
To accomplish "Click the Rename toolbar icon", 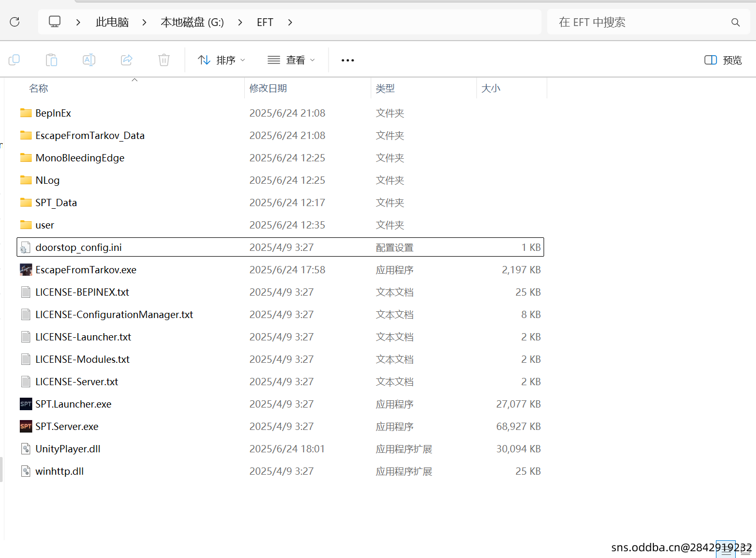I will coord(89,60).
